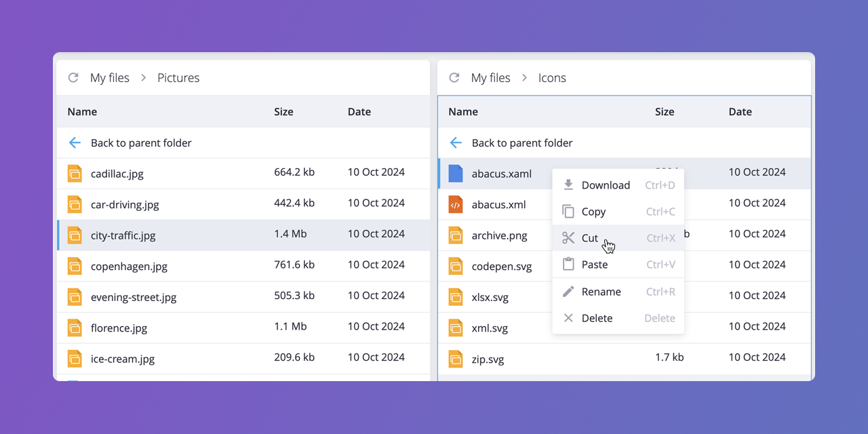Select file name xlsx.svg
Image resolution: width=868 pixels, height=434 pixels.
(490, 297)
